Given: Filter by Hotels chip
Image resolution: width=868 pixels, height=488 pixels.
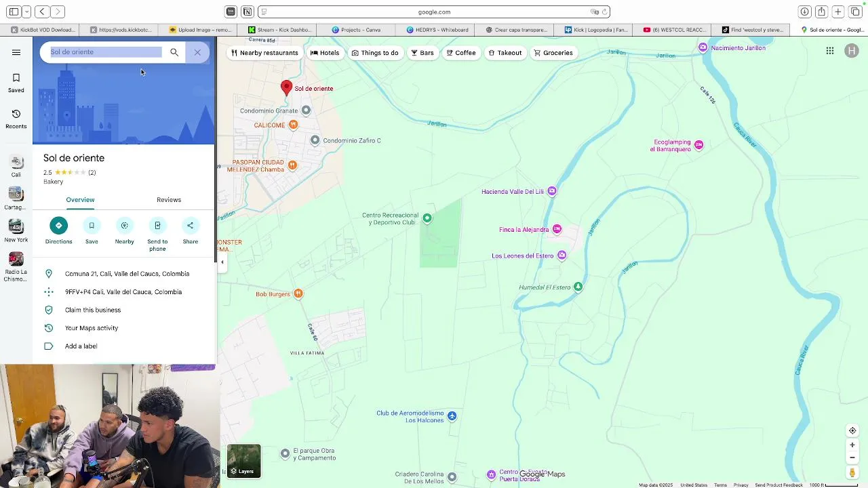Looking at the screenshot, I should 325,53.
